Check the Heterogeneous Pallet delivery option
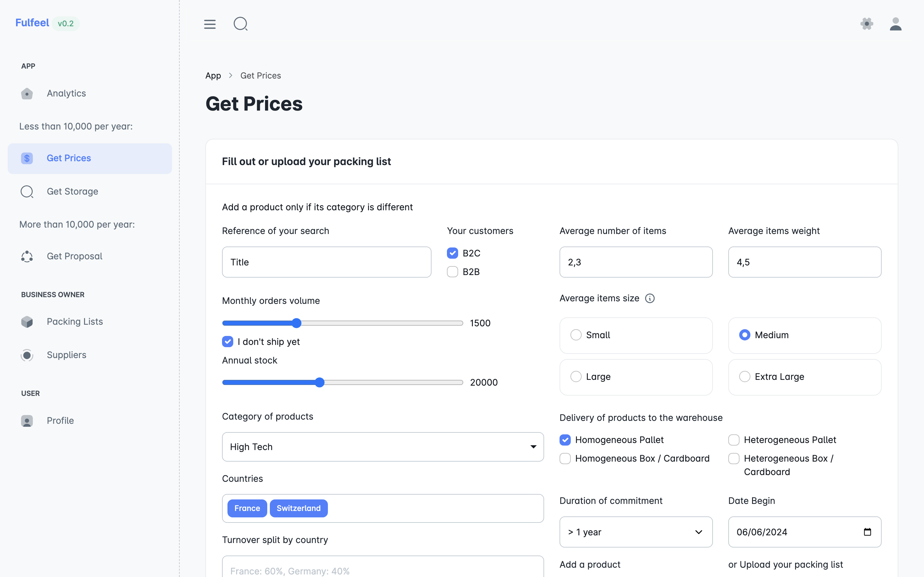924x577 pixels. pyautogui.click(x=733, y=440)
